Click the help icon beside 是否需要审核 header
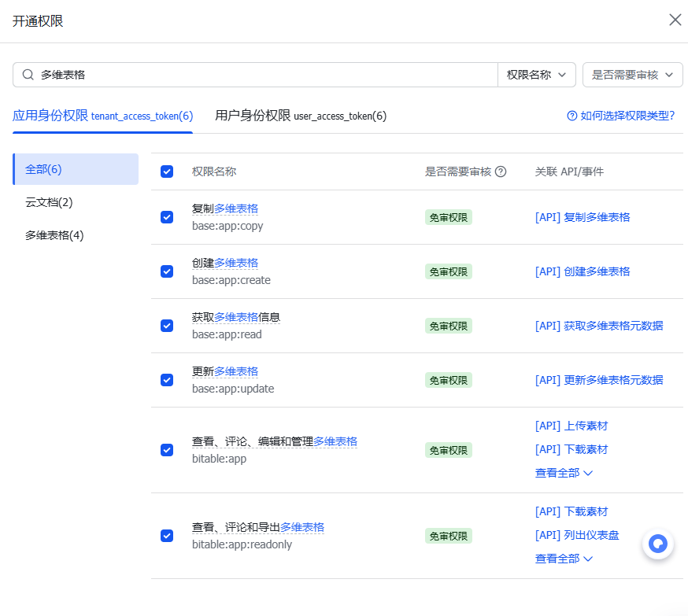The width and height of the screenshot is (688, 616). 501,172
